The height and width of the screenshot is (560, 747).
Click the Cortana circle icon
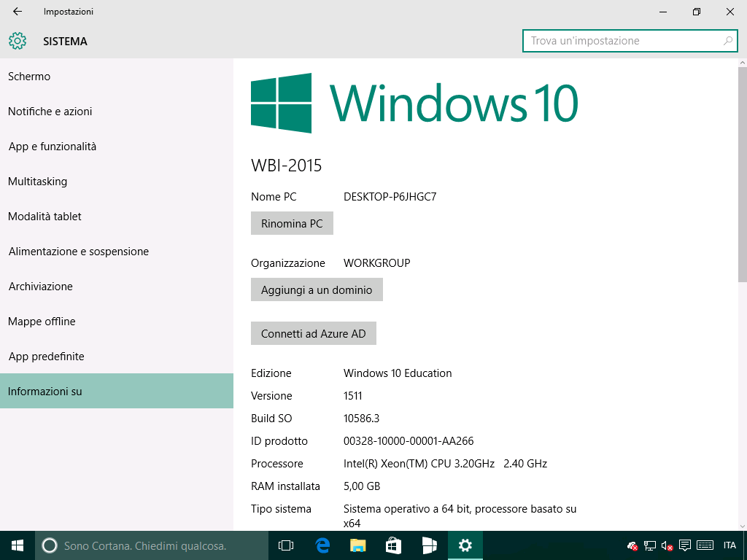pyautogui.click(x=50, y=545)
